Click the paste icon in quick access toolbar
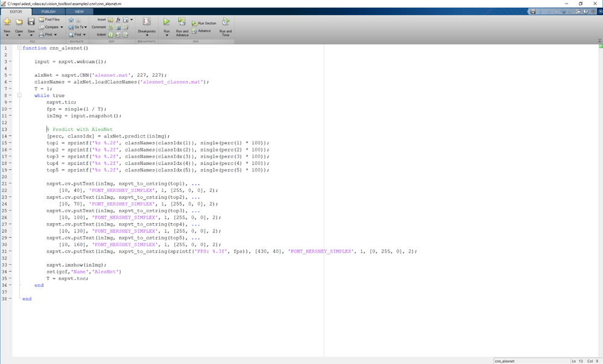 [x=556, y=11]
